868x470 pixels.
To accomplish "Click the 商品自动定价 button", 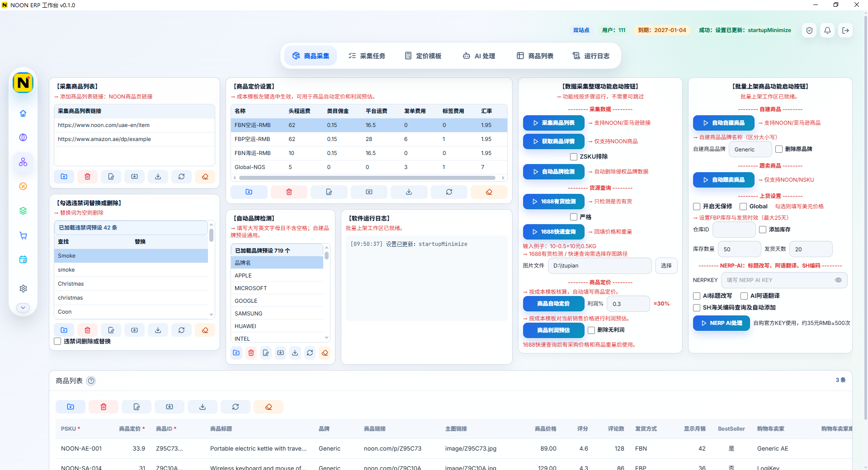I will coord(554,304).
